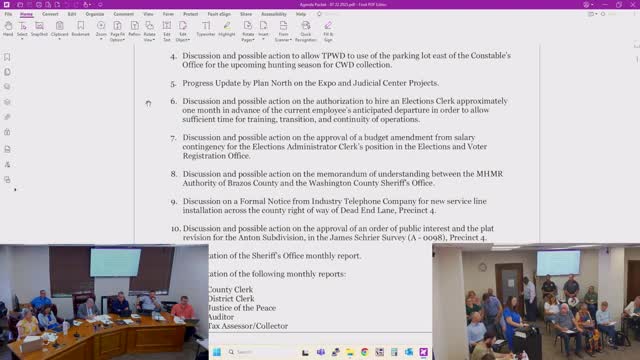Click the Print icon in quick access

point(39,4)
